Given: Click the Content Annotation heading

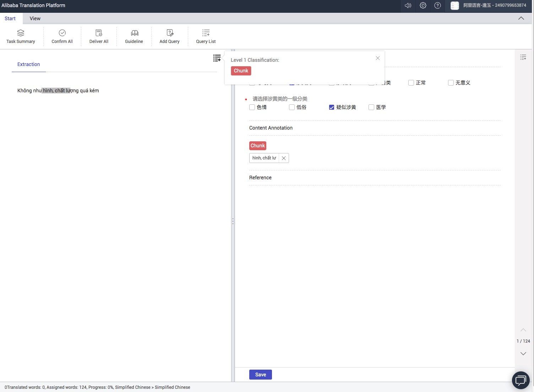Looking at the screenshot, I should tap(271, 128).
